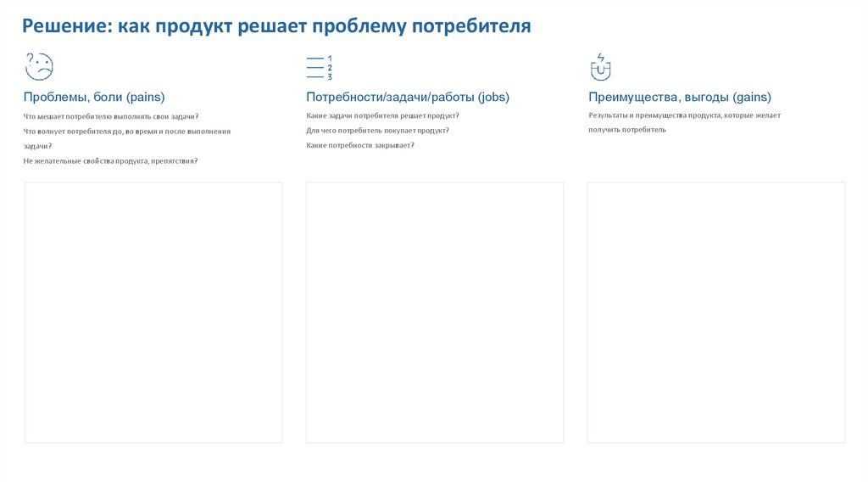Click the empty box under jobs column
The width and height of the screenshot is (868, 487).
pyautogui.click(x=435, y=312)
